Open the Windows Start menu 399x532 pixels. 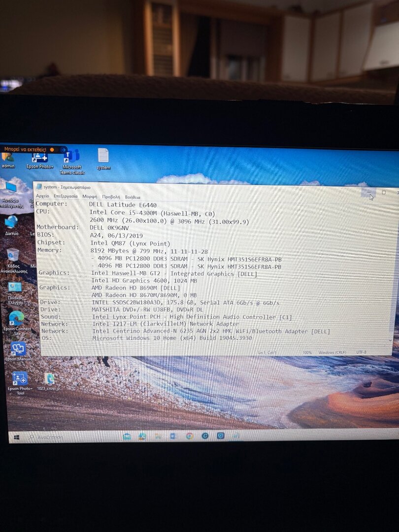[16, 437]
